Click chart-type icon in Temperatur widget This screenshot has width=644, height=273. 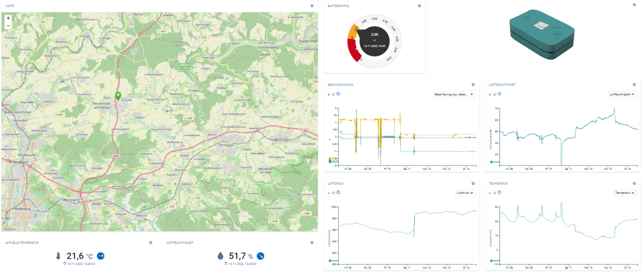(x=495, y=193)
